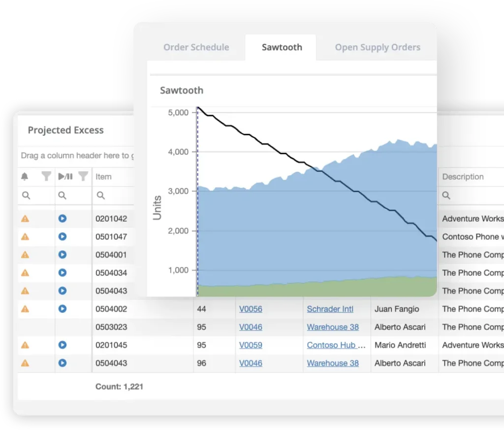Click the warning icon for item 0201045

pyautogui.click(x=25, y=345)
